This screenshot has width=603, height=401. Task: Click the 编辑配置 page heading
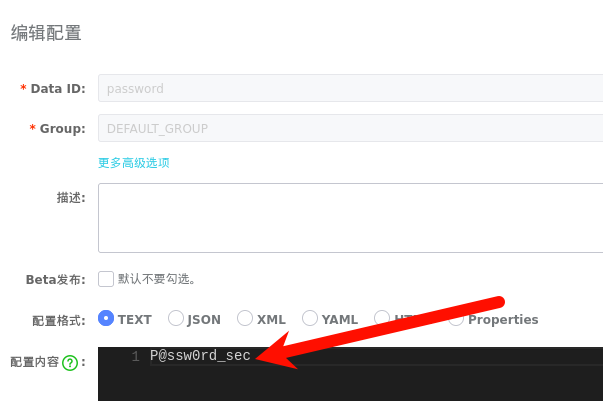(x=46, y=33)
